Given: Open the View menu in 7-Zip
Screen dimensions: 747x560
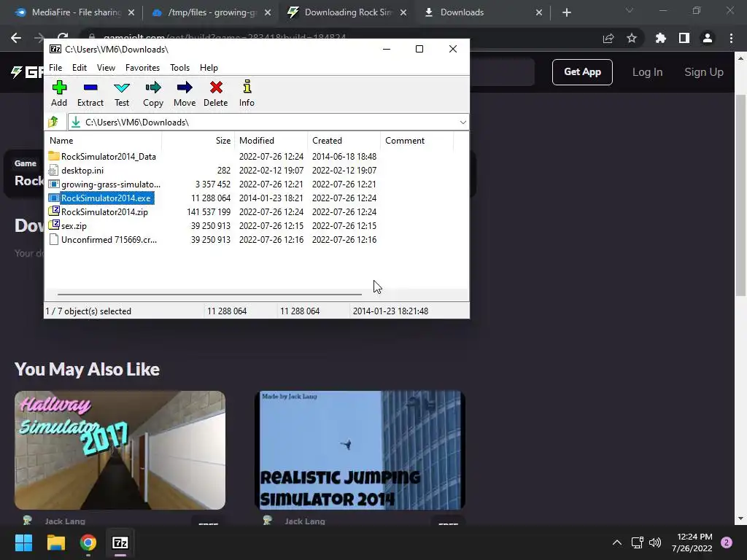Looking at the screenshot, I should pos(106,68).
